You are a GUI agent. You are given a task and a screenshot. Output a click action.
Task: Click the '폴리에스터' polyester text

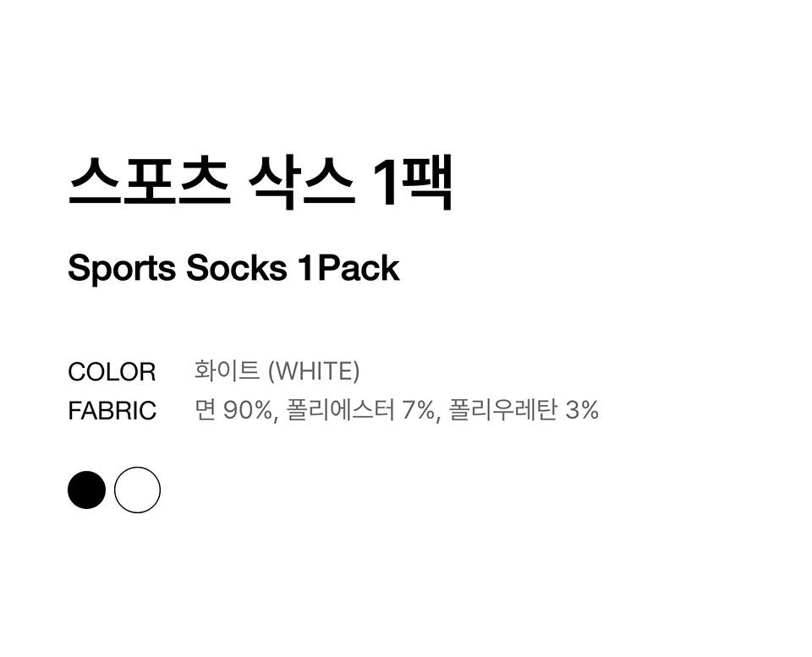tap(341, 410)
